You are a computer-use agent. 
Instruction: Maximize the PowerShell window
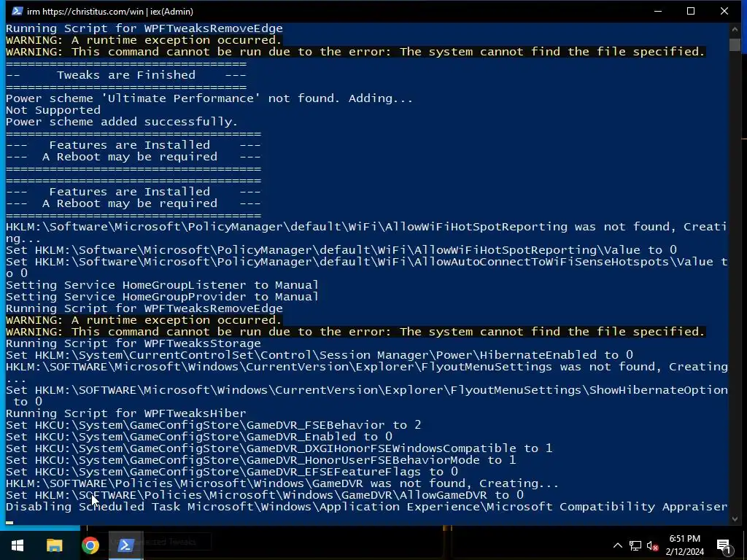click(691, 11)
